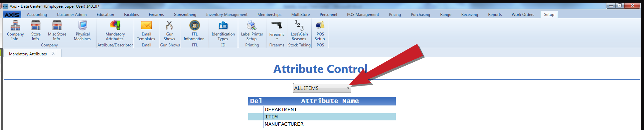Switch to the Range tab
Image resolution: width=644 pixels, height=130 pixels.
point(446,15)
